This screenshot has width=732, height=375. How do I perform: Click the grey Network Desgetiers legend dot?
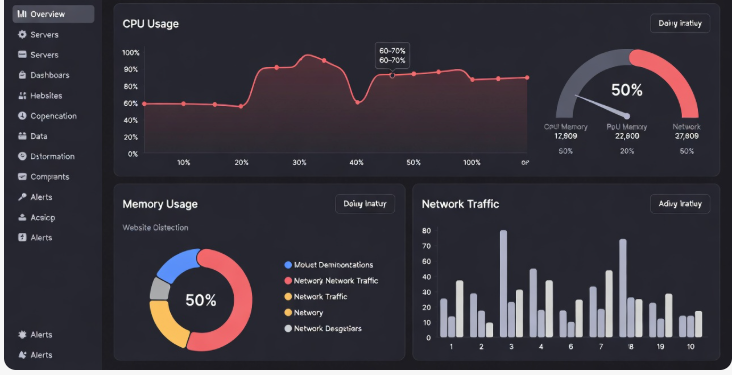point(288,328)
